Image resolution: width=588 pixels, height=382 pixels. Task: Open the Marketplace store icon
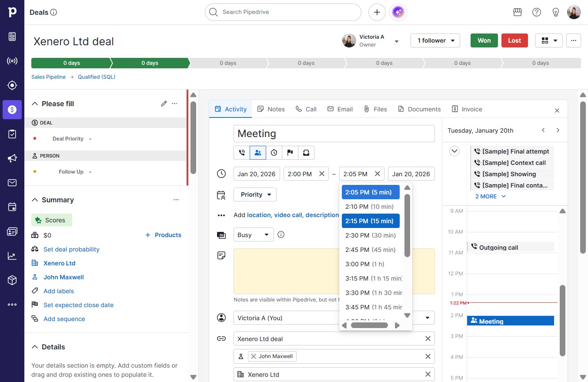tap(518, 12)
